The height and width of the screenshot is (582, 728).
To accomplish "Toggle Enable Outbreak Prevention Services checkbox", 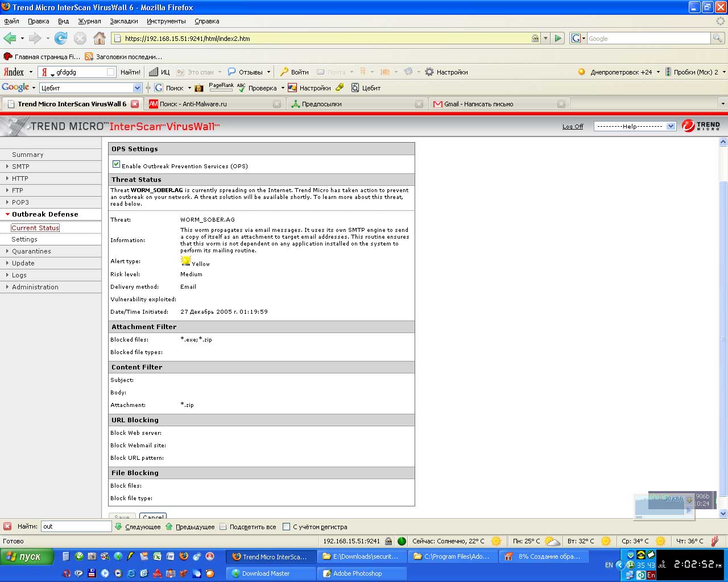I will coord(116,164).
